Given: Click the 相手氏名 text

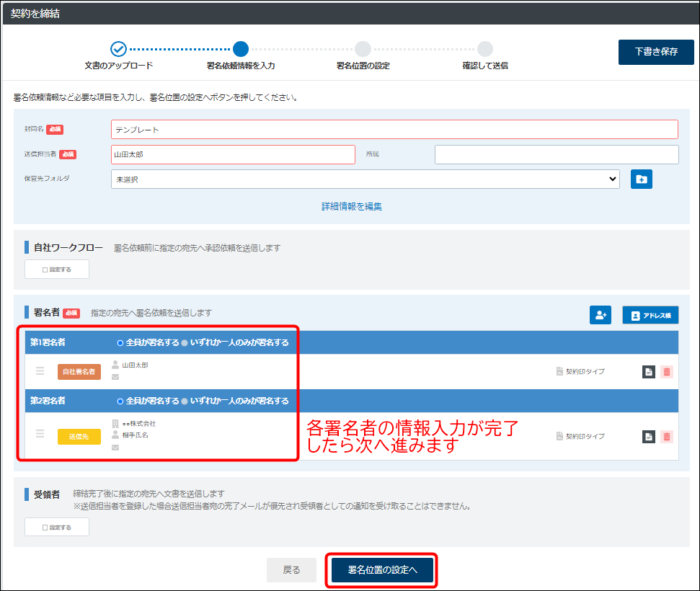Looking at the screenshot, I should (x=136, y=435).
